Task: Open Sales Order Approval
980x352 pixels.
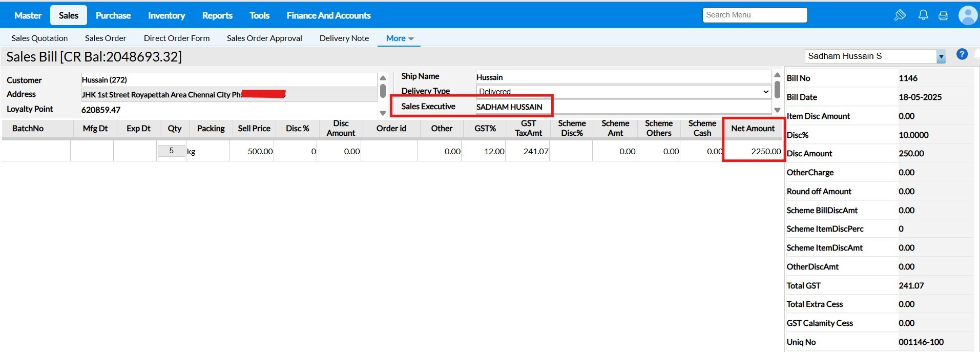Action: [264, 38]
